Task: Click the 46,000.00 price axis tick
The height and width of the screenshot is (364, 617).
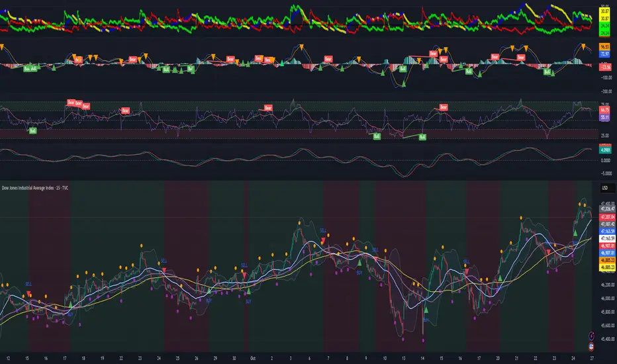Action: tap(608, 298)
